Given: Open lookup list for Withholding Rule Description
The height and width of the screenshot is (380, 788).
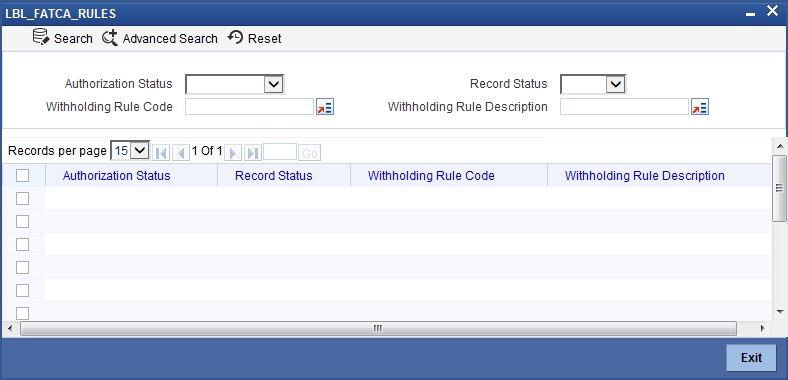Looking at the screenshot, I should coord(700,107).
